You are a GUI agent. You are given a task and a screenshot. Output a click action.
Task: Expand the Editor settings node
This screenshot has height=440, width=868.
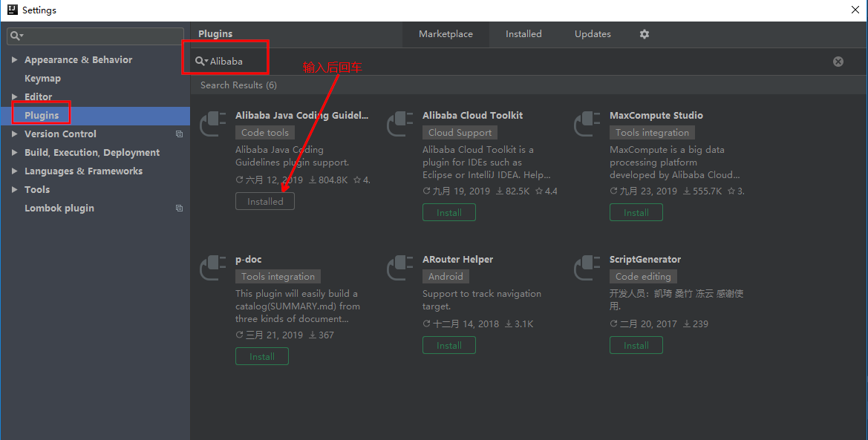[14, 97]
